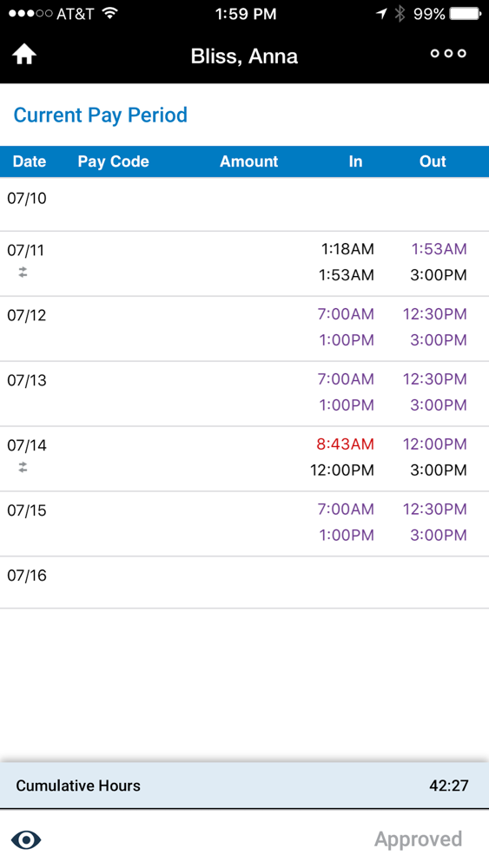Tap the 1:18AM in-punch on 07/11
Viewport: 489px width, 868px height.
(x=347, y=249)
